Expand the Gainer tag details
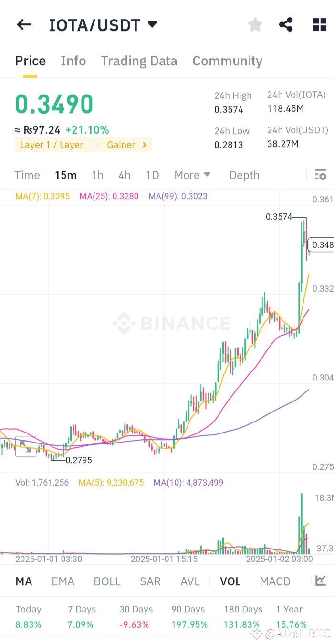This screenshot has width=334, height=644. [x=126, y=145]
